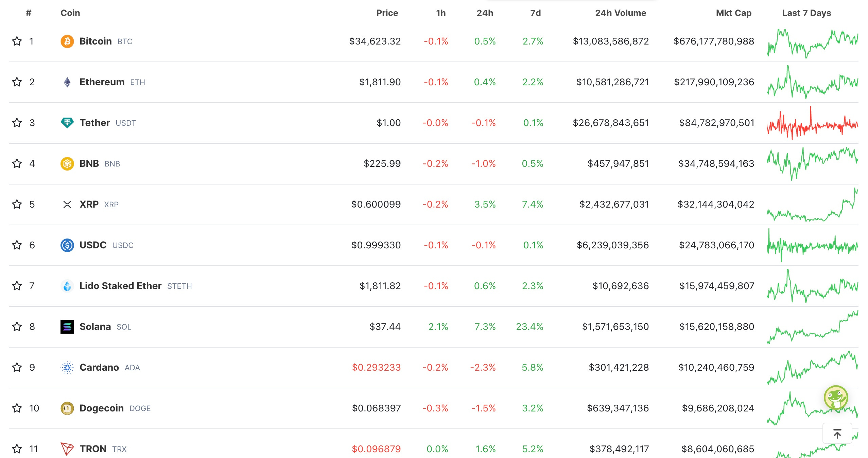Image resolution: width=868 pixels, height=458 pixels.
Task: Click the BNB coin logo icon
Action: pos(67,164)
